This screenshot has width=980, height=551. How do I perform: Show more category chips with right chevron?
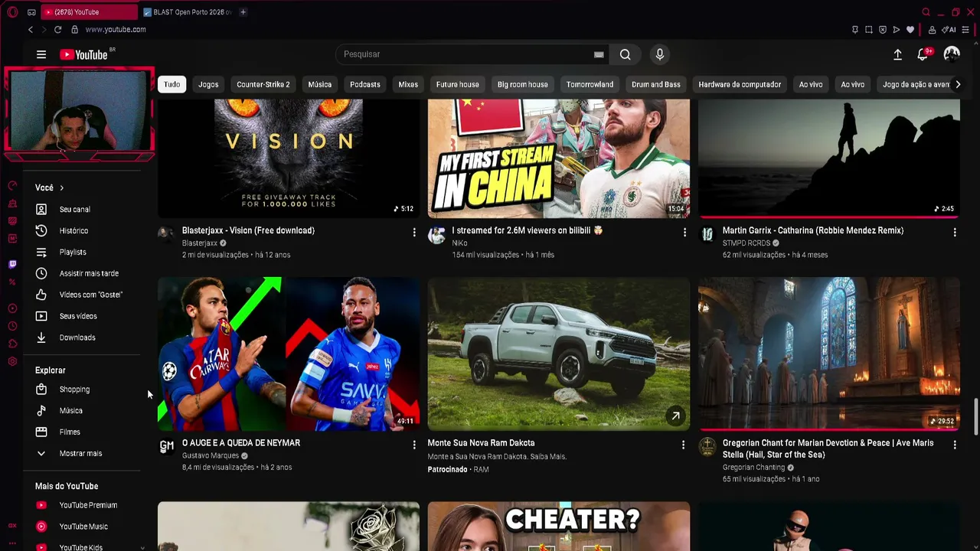957,84
